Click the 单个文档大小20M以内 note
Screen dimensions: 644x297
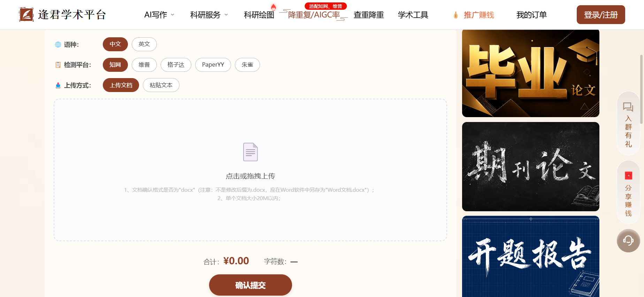250,198
